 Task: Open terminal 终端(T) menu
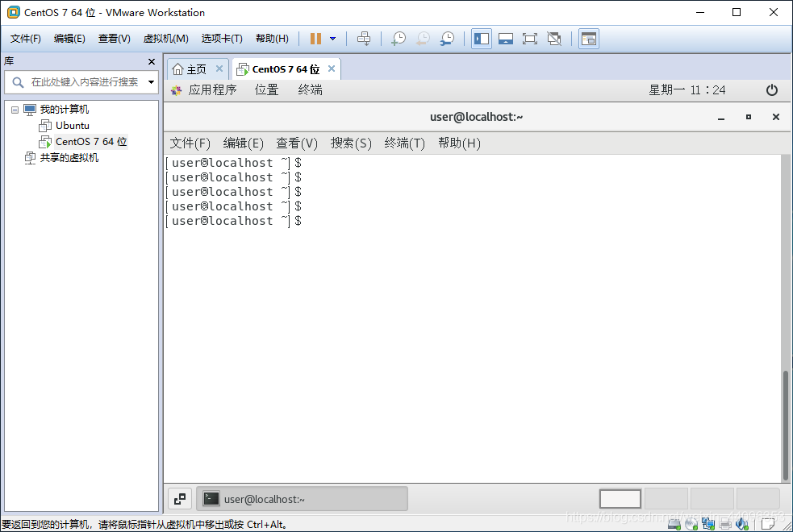pyautogui.click(x=405, y=143)
